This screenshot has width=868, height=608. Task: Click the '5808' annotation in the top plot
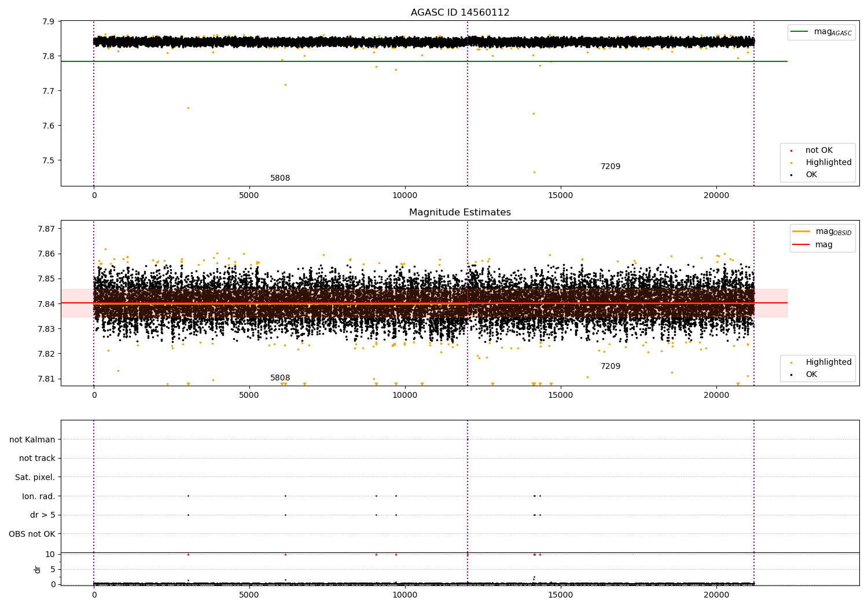pos(280,178)
